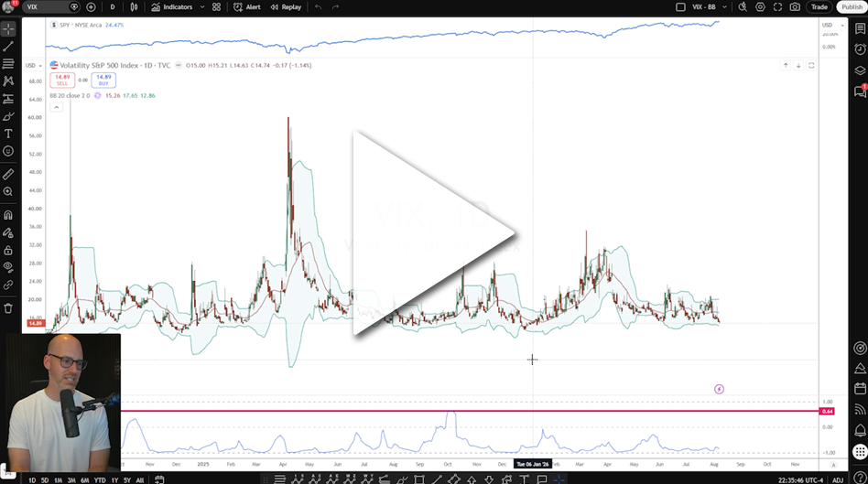Open the Fibonacci and Gann tools

click(x=8, y=64)
